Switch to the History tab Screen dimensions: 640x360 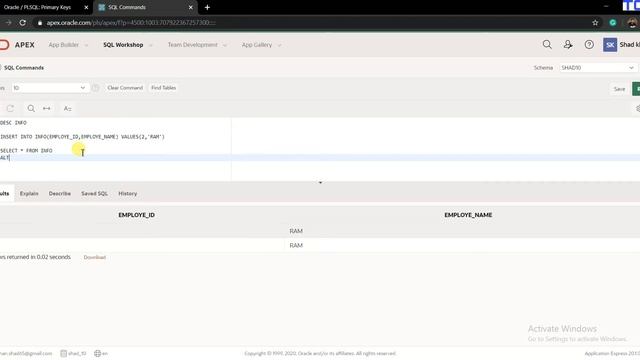coord(128,193)
